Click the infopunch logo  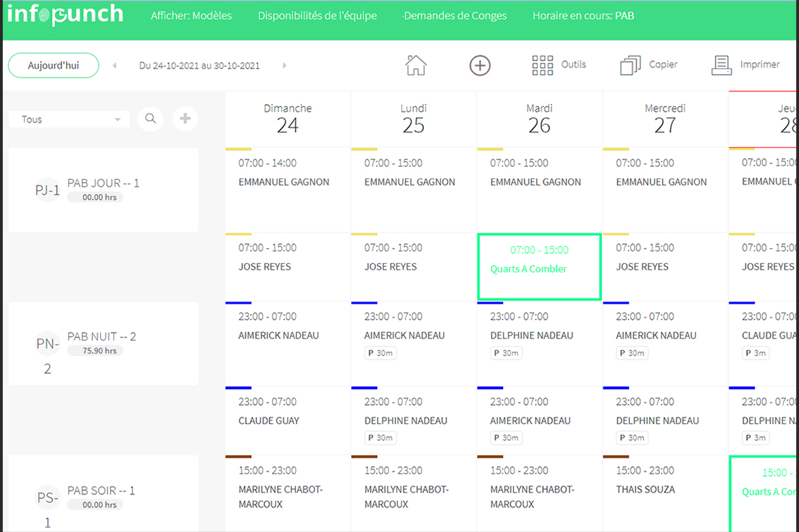point(65,14)
